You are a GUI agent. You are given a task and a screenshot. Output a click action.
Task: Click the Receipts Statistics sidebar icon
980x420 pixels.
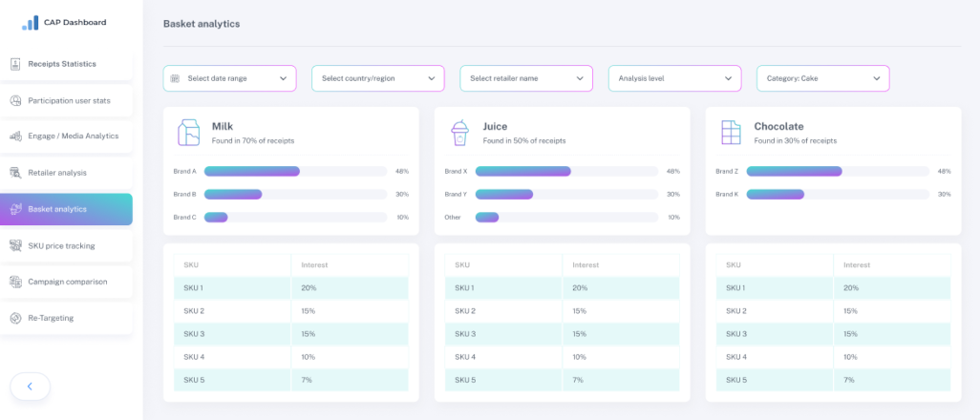[16, 64]
